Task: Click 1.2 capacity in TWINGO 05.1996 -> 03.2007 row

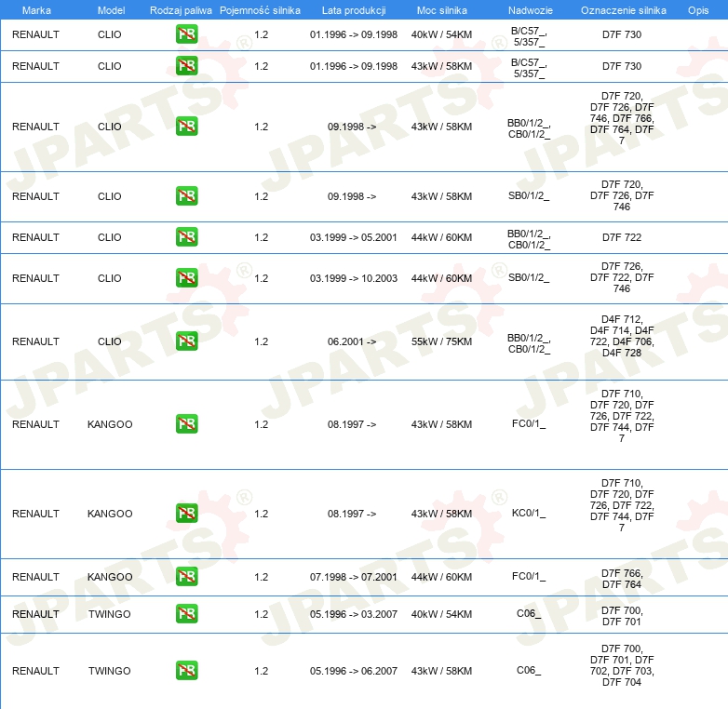Action: [x=262, y=614]
